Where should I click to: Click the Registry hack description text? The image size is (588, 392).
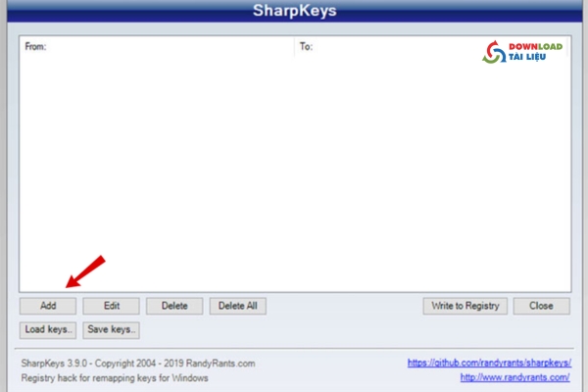click(115, 377)
